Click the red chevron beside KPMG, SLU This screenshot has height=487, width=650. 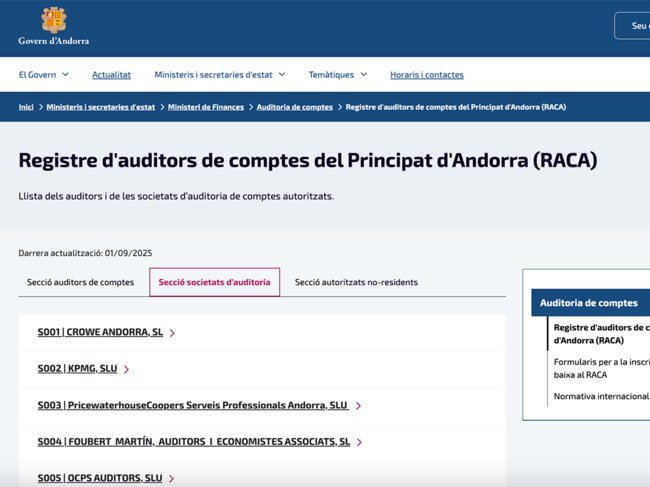tap(127, 369)
